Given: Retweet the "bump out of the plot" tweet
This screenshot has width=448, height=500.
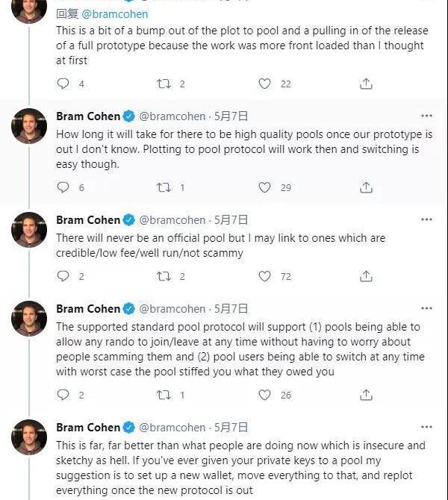Looking at the screenshot, I should click(164, 84).
